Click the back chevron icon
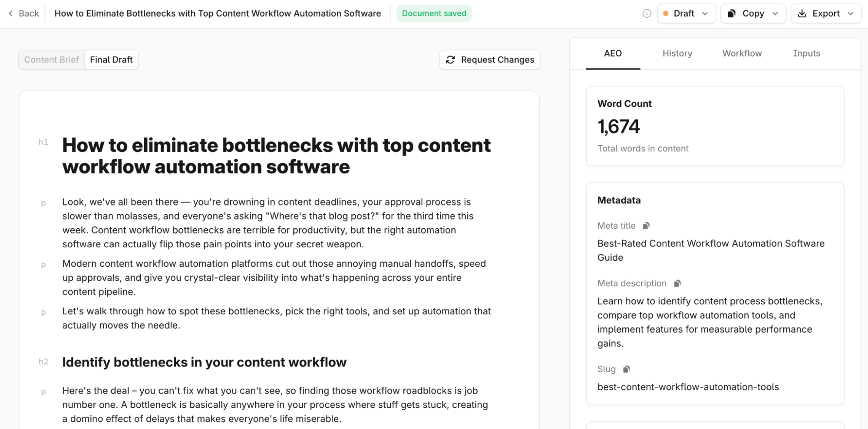 tap(10, 13)
